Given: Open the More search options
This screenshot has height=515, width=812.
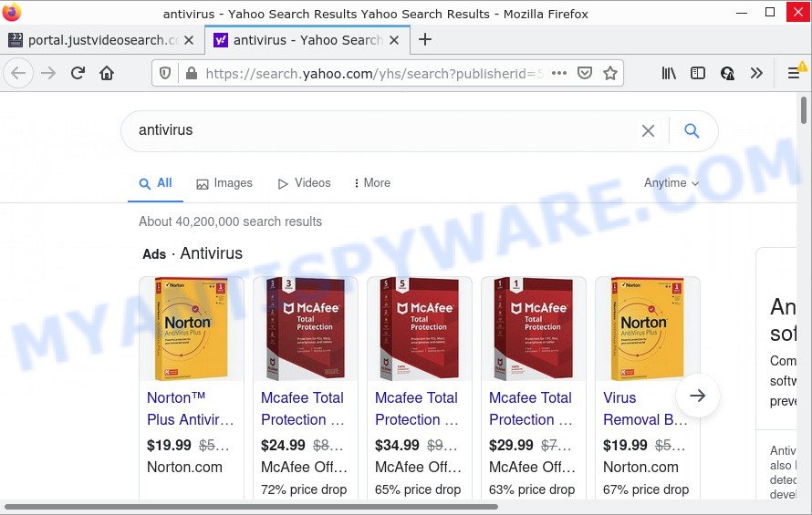Looking at the screenshot, I should click(372, 183).
